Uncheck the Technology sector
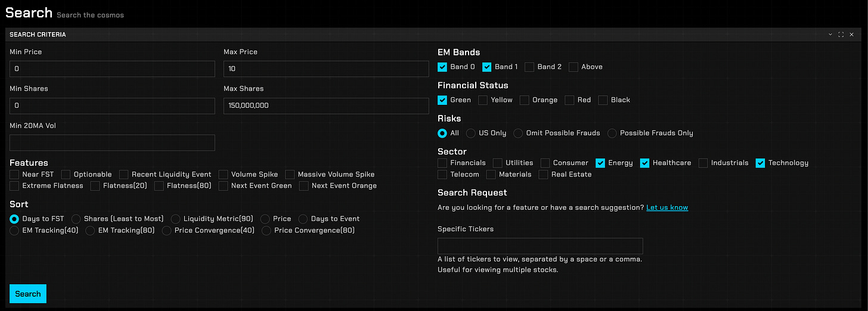The image size is (868, 311). [760, 163]
